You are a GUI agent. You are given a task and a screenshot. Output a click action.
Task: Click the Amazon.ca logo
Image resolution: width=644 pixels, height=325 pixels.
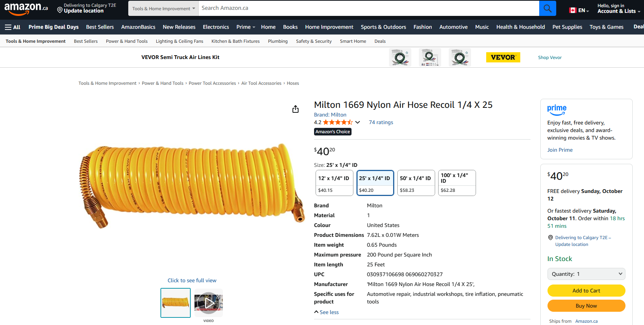(x=26, y=9)
